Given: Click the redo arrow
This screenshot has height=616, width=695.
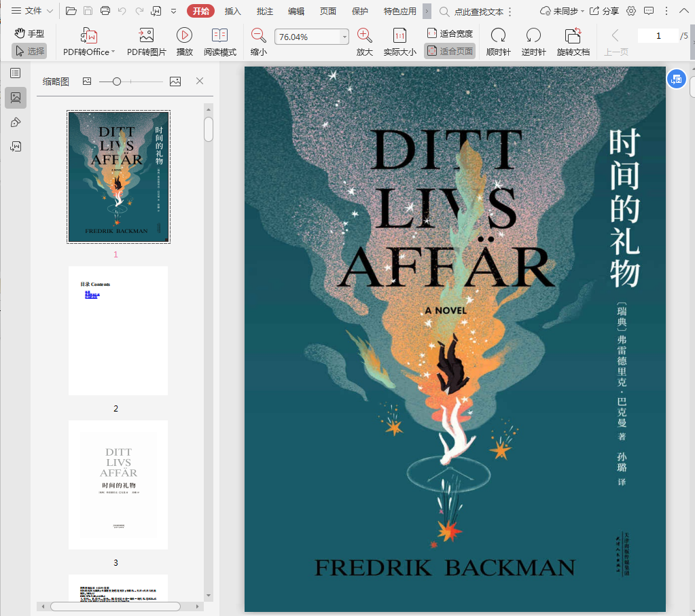Looking at the screenshot, I should [139, 11].
